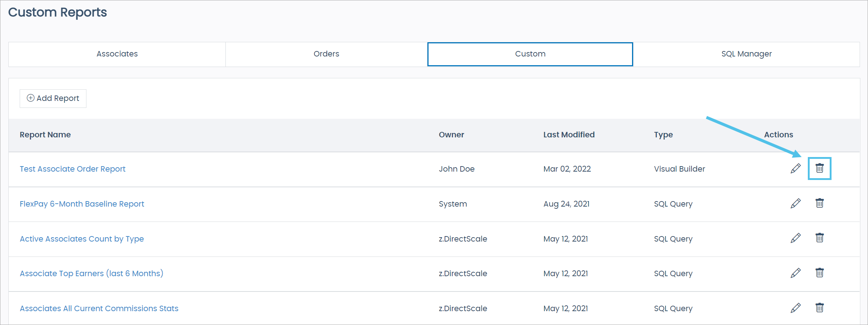The image size is (868, 325).
Task: Click the date Mar 02, 2022
Action: 567,169
